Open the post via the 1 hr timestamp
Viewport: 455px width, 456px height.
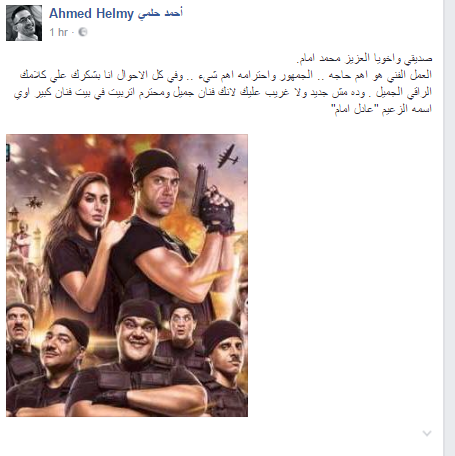58,32
